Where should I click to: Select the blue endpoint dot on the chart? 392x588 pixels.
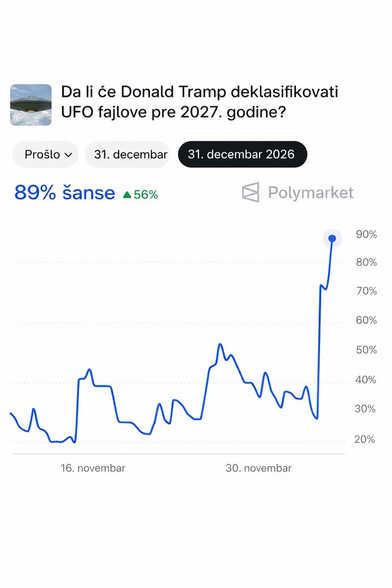(x=332, y=238)
